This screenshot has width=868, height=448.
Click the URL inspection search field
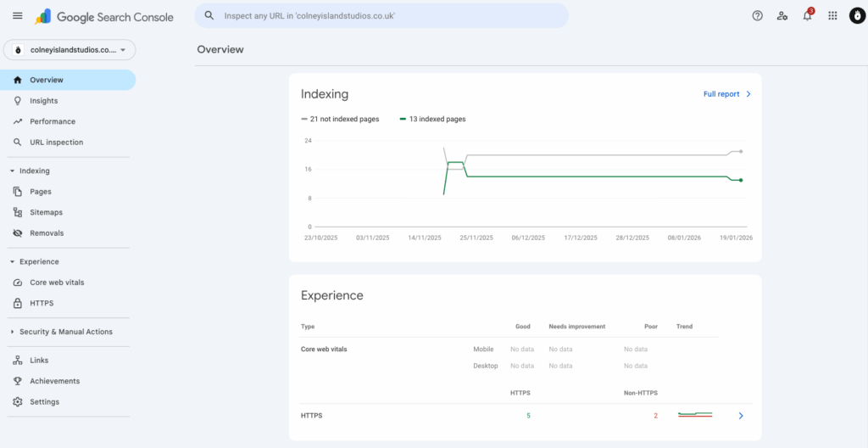coord(381,16)
